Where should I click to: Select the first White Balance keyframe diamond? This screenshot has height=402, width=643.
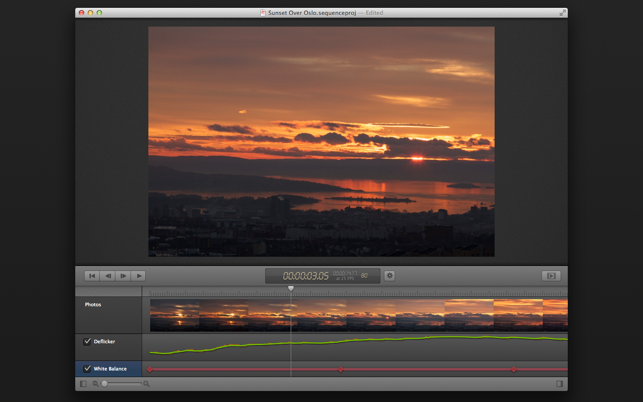pos(150,370)
